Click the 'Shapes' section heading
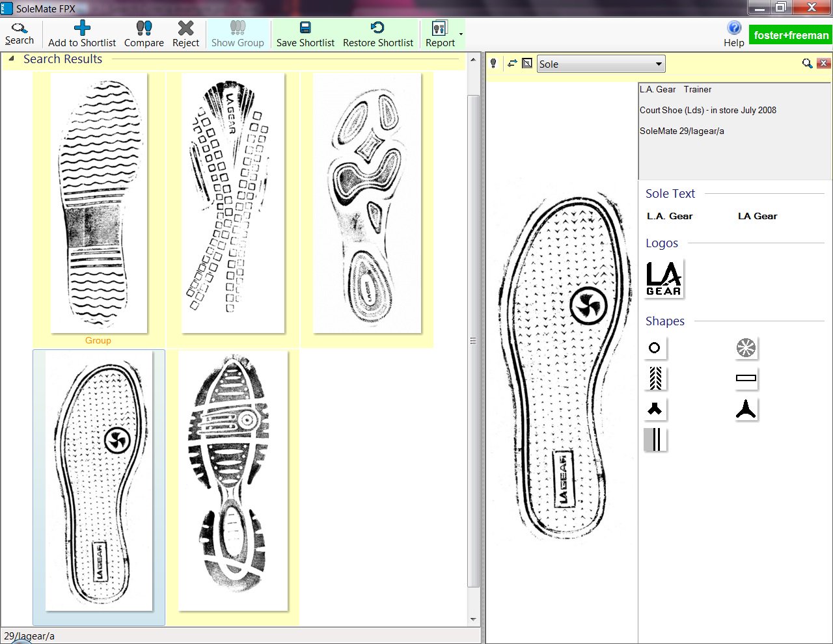Screen dimensions: 833x644 pyautogui.click(x=665, y=321)
